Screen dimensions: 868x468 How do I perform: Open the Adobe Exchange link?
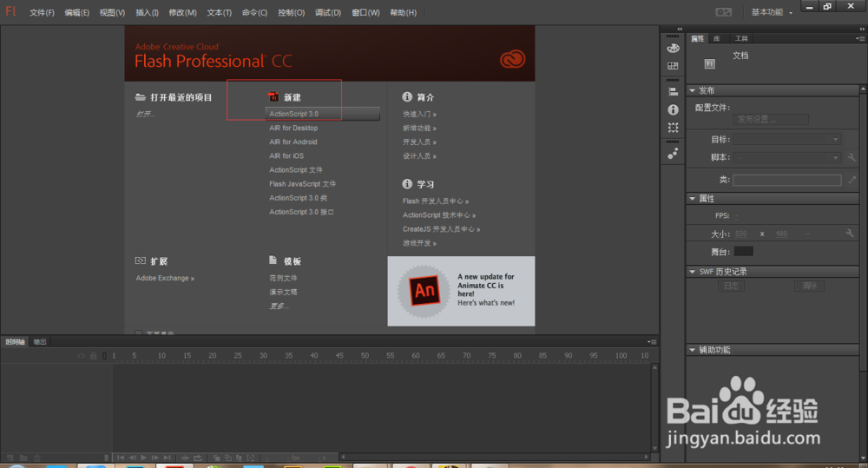(x=165, y=278)
